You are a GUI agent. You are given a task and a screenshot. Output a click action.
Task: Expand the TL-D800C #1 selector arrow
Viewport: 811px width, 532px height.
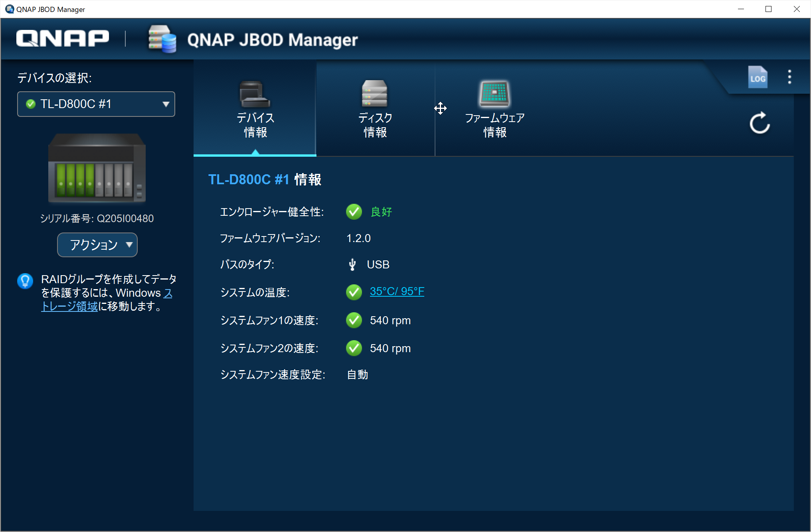[x=165, y=104]
